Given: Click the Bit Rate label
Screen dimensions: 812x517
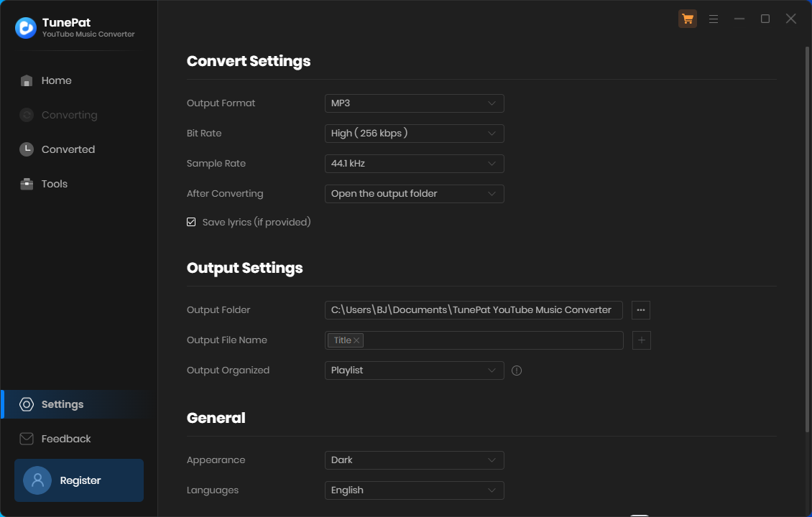Looking at the screenshot, I should click(x=204, y=134).
